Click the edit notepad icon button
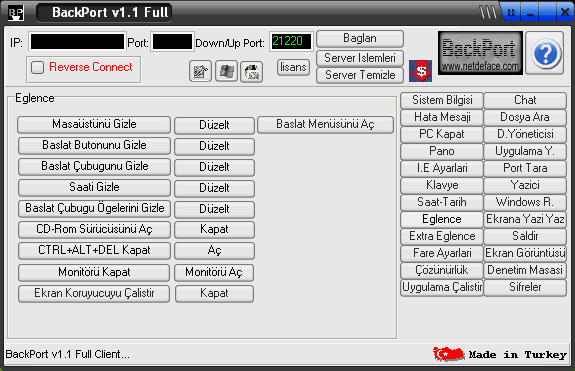The image size is (575, 371). click(200, 71)
